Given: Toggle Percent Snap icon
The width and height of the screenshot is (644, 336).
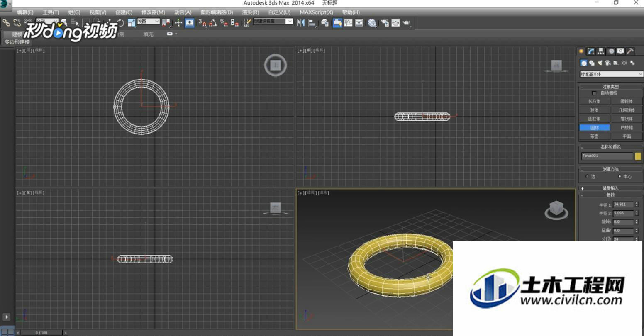Looking at the screenshot, I should [224, 23].
